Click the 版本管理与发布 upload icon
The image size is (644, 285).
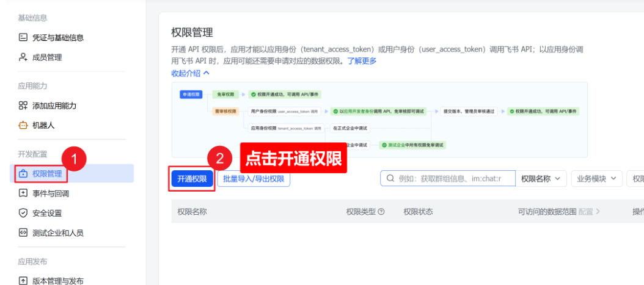click(x=23, y=281)
